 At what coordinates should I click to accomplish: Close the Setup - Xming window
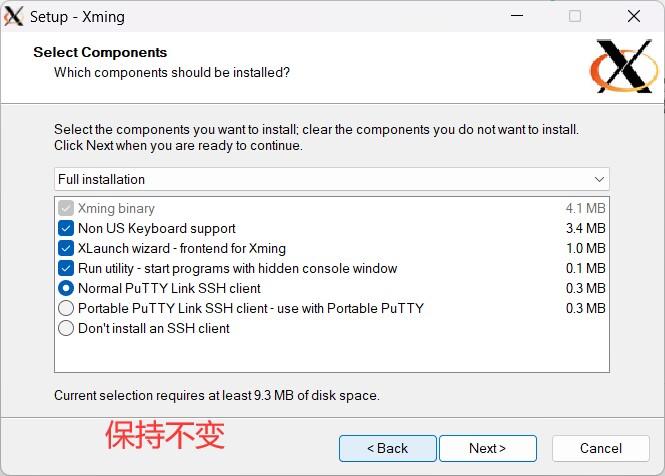[x=634, y=16]
